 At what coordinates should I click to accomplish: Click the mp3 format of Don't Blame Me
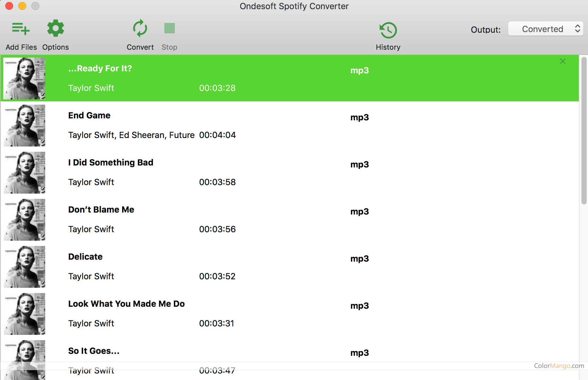359,212
